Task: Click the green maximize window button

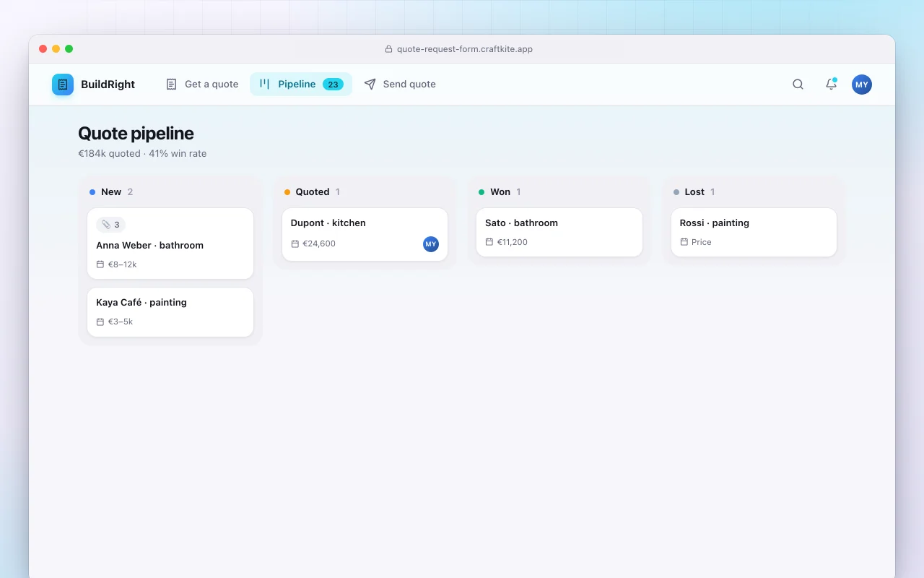Action: point(69,49)
